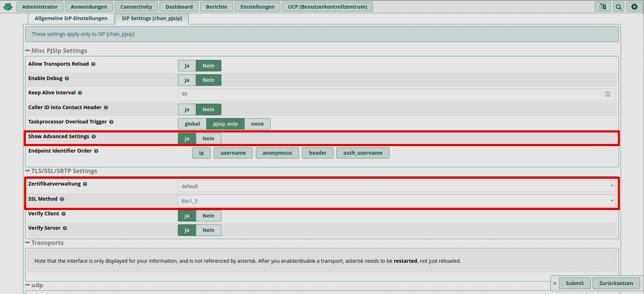
Task: Open the Zertifikatverwaltung dropdown
Action: click(x=396, y=186)
